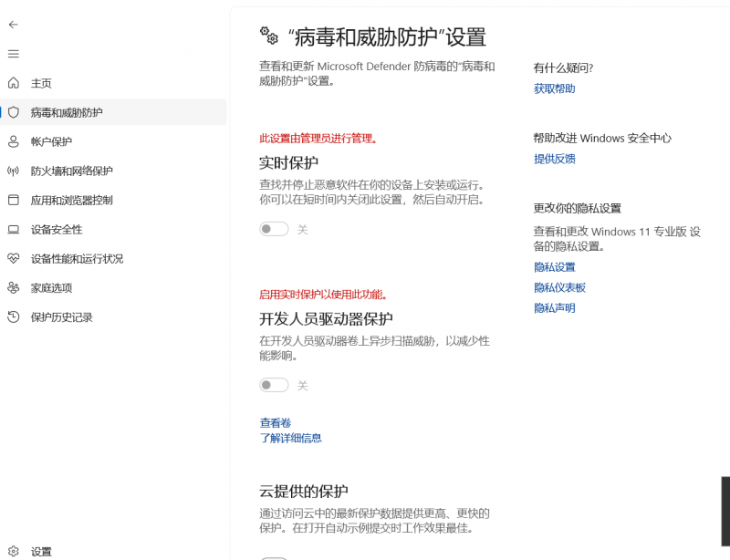The width and height of the screenshot is (730, 560).
Task: Select 病毒和威胁防护 in the sidebar
Action: pyautogui.click(x=68, y=112)
